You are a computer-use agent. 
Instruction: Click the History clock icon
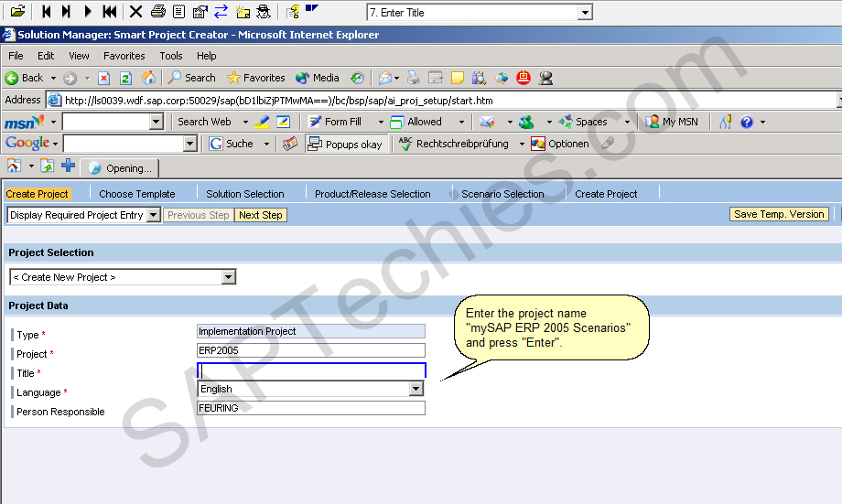pos(357,79)
